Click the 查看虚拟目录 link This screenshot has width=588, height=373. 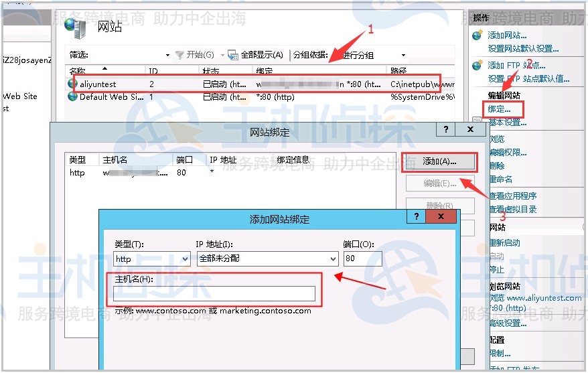(512, 209)
